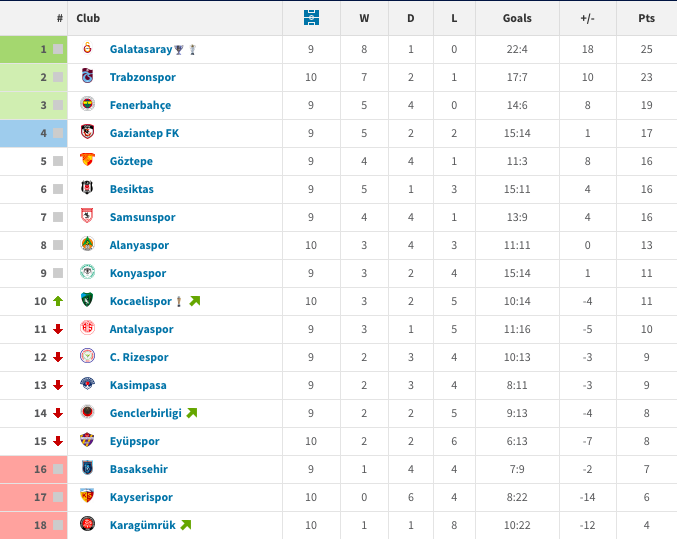Sort by the W wins column

point(363,18)
